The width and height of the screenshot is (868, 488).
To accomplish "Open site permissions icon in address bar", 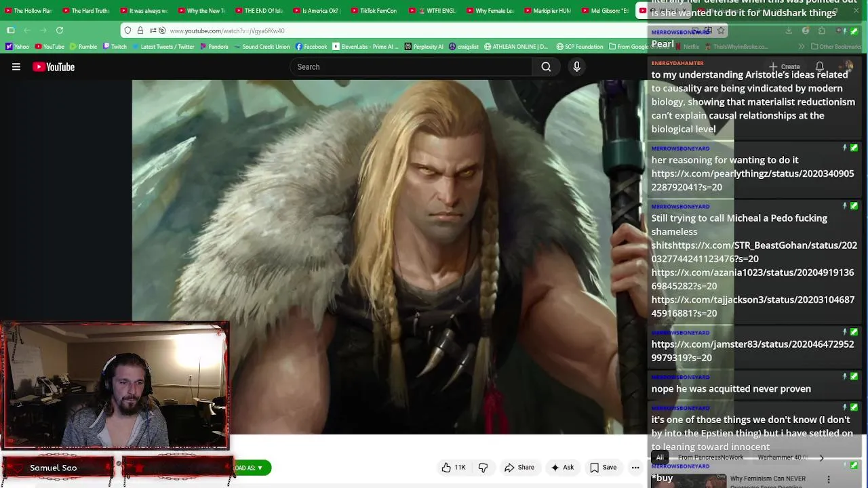I will coord(153,30).
